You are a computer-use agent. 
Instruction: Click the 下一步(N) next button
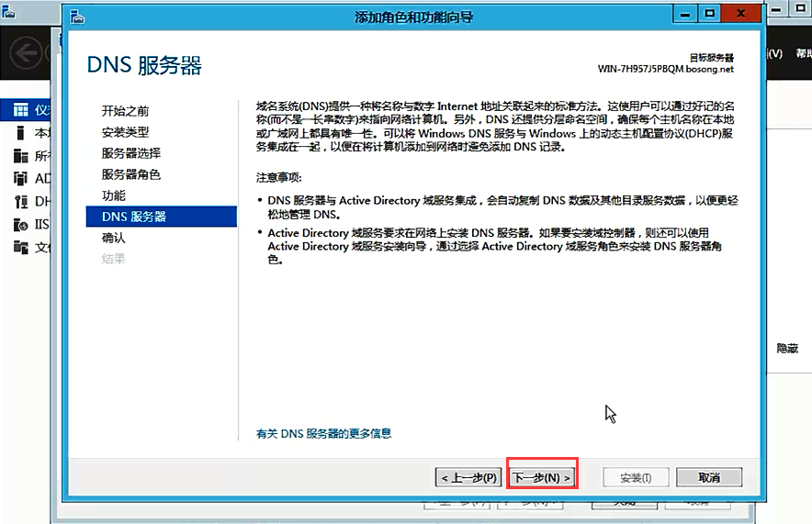542,477
